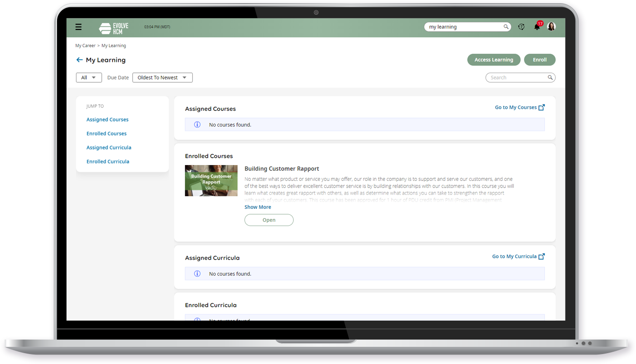Open the Building Customer Rapport course
Screen dimensions: 636x364
(x=269, y=220)
